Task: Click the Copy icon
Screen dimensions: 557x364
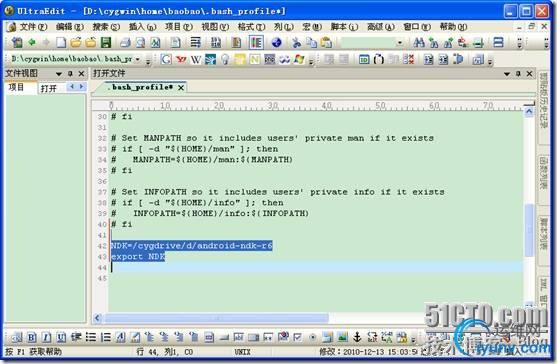Action: [311, 43]
